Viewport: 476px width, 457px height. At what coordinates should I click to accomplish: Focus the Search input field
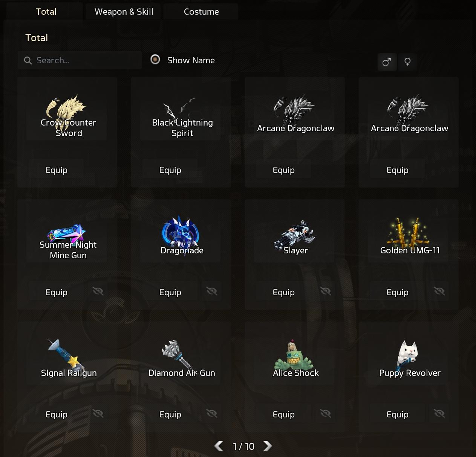coord(80,60)
